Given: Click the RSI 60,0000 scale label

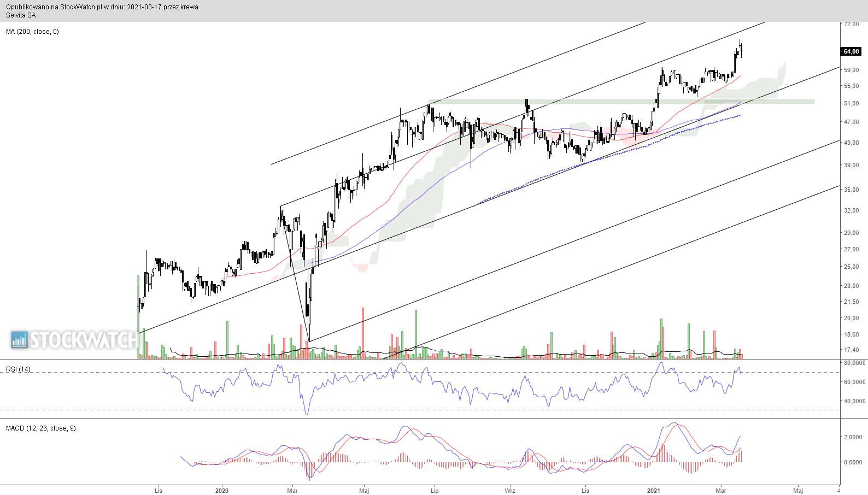Looking at the screenshot, I should point(854,382).
